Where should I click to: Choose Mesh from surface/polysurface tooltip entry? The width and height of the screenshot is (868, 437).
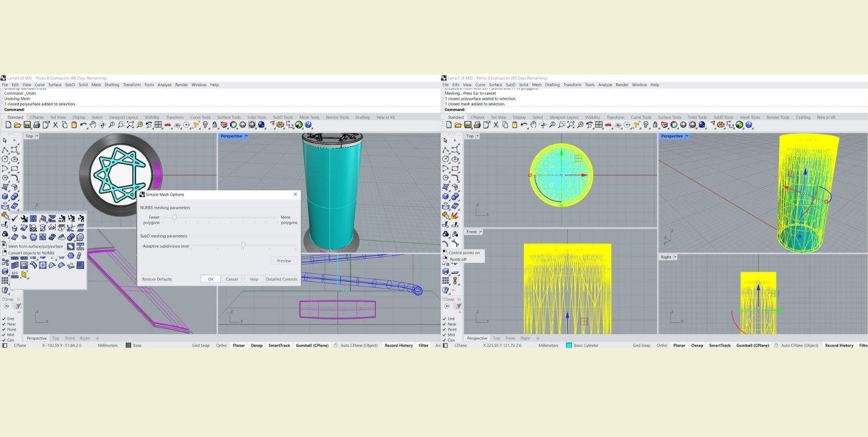pos(35,246)
